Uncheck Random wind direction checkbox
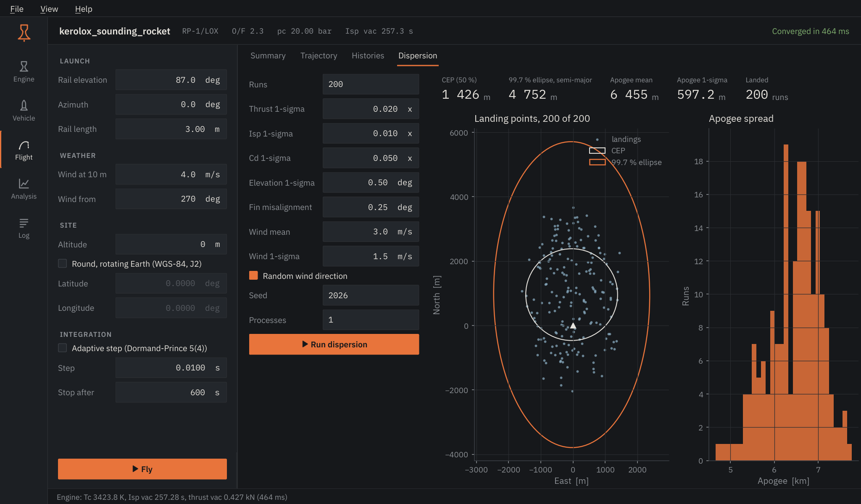 pos(253,276)
